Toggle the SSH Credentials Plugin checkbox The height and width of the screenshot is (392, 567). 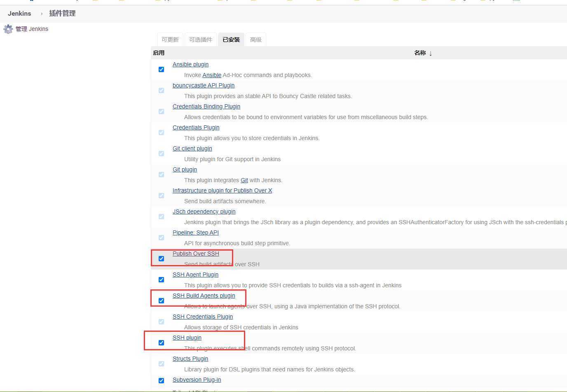pyautogui.click(x=162, y=322)
